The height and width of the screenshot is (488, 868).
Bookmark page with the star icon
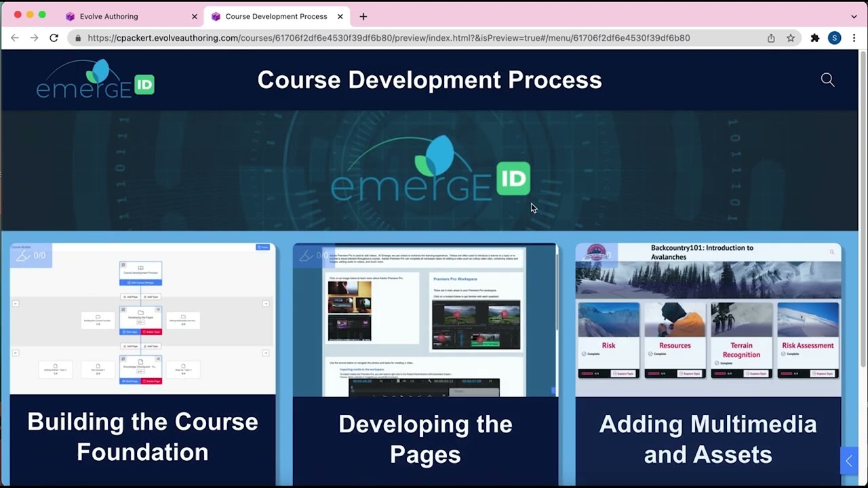coord(791,38)
